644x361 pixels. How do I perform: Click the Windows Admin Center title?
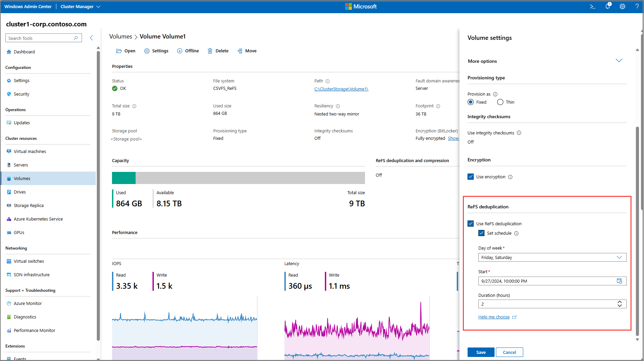[28, 6]
